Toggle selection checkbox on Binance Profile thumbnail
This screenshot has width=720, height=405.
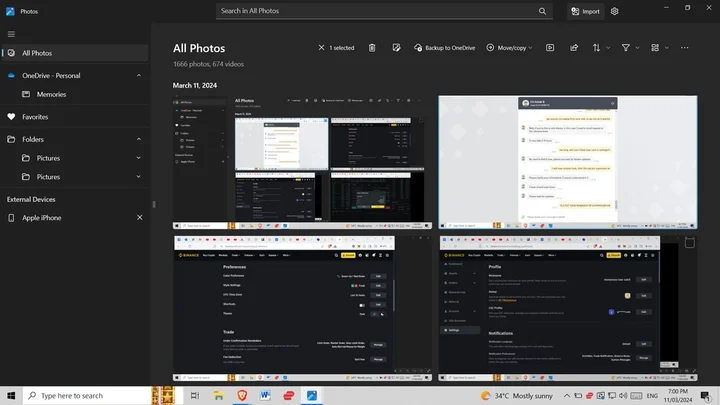coord(689,243)
